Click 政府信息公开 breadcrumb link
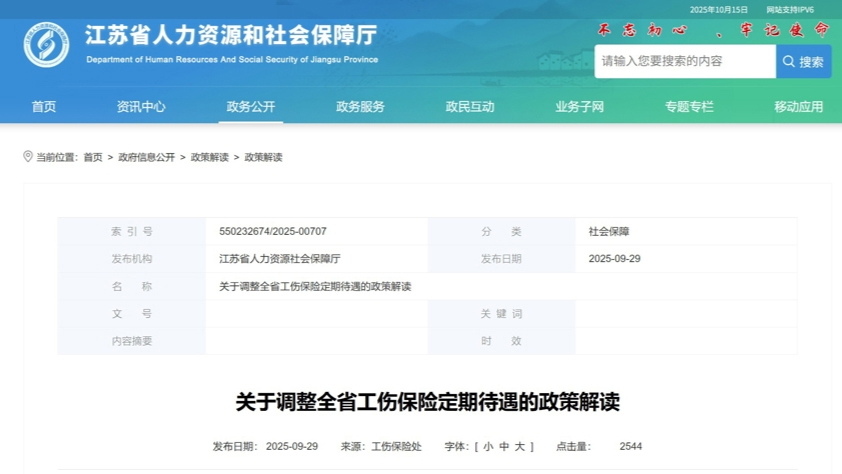 tap(146, 158)
